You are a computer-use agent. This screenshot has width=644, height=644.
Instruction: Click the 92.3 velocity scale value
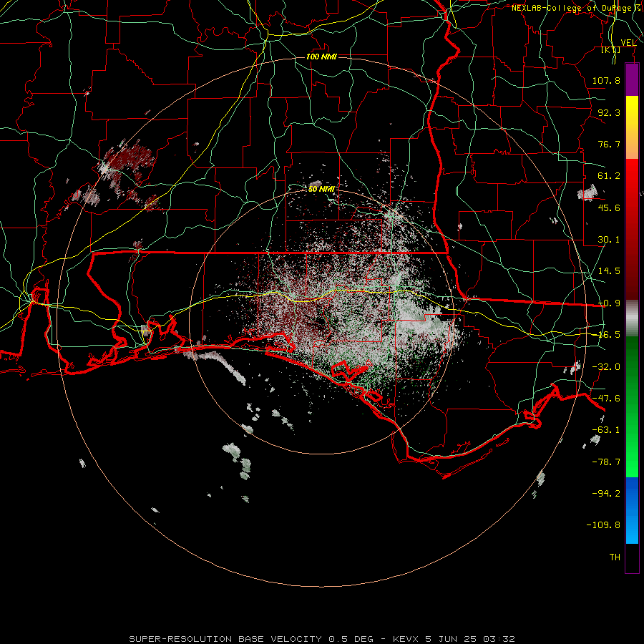(x=609, y=112)
